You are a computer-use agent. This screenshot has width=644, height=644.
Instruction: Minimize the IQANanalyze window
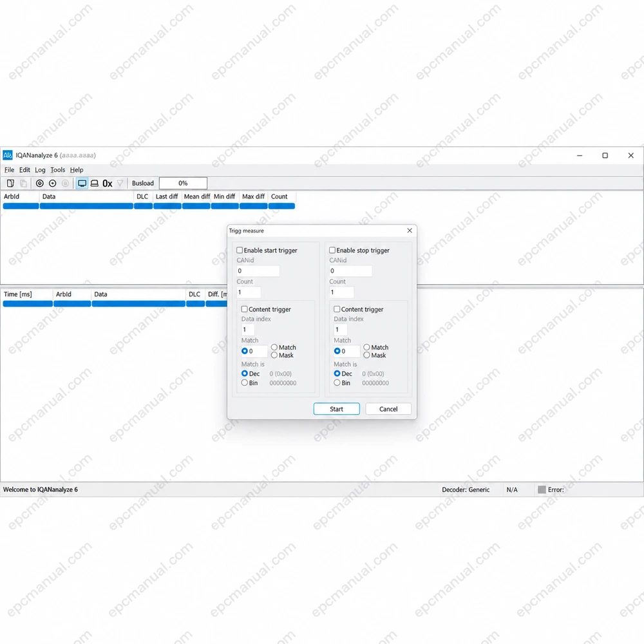(x=580, y=155)
